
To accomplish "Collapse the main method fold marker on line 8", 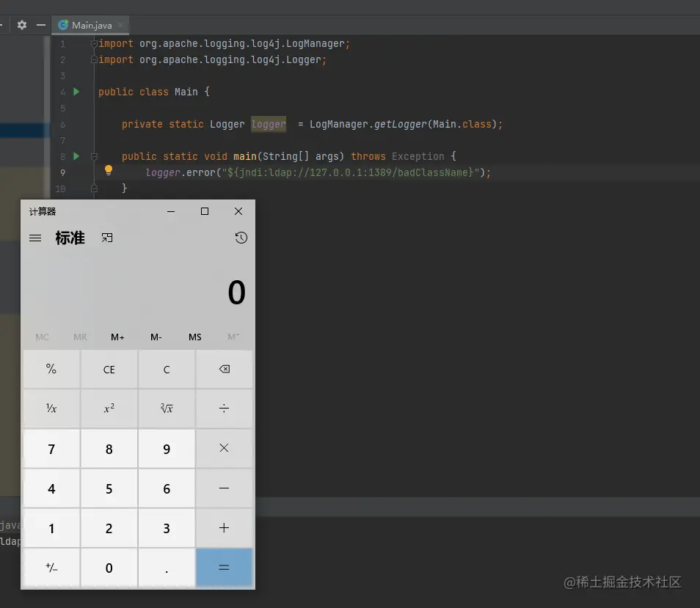I will 94,156.
